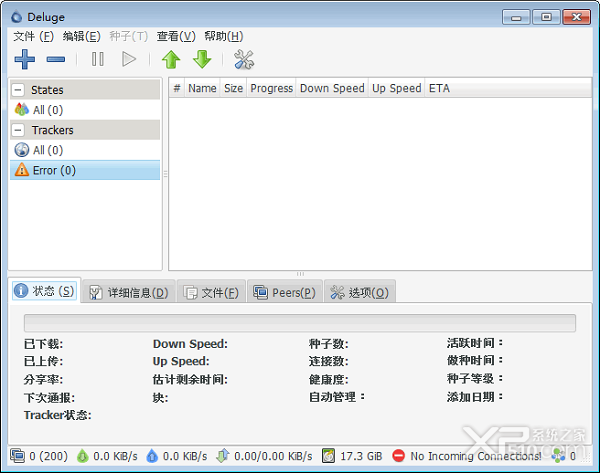Screen dimensions: 600x473
Task: Switch to the 选项(O) tab
Action: [x=360, y=293]
